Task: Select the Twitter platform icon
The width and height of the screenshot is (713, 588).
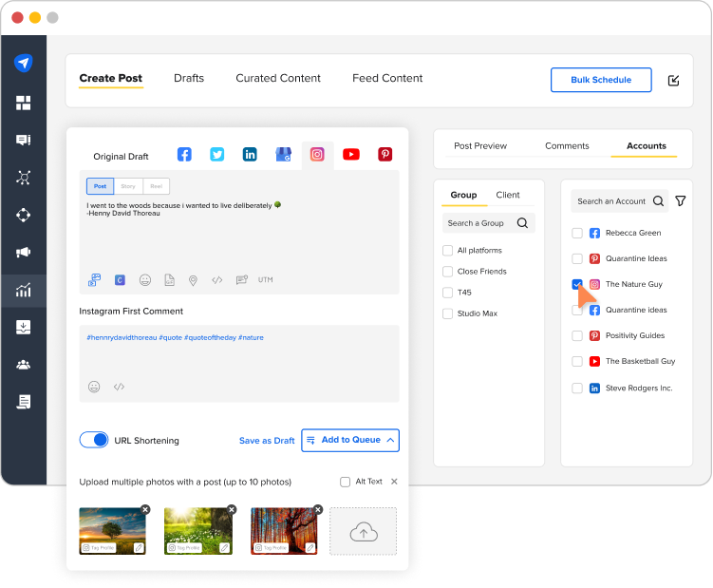Action: click(217, 155)
